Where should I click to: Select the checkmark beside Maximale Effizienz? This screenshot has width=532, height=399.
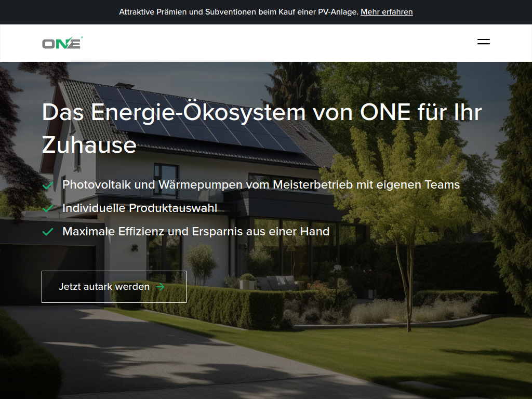48,231
